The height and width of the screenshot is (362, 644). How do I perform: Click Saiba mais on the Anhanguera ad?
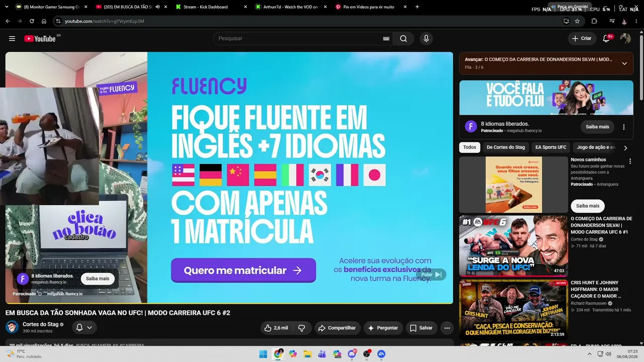[588, 206]
